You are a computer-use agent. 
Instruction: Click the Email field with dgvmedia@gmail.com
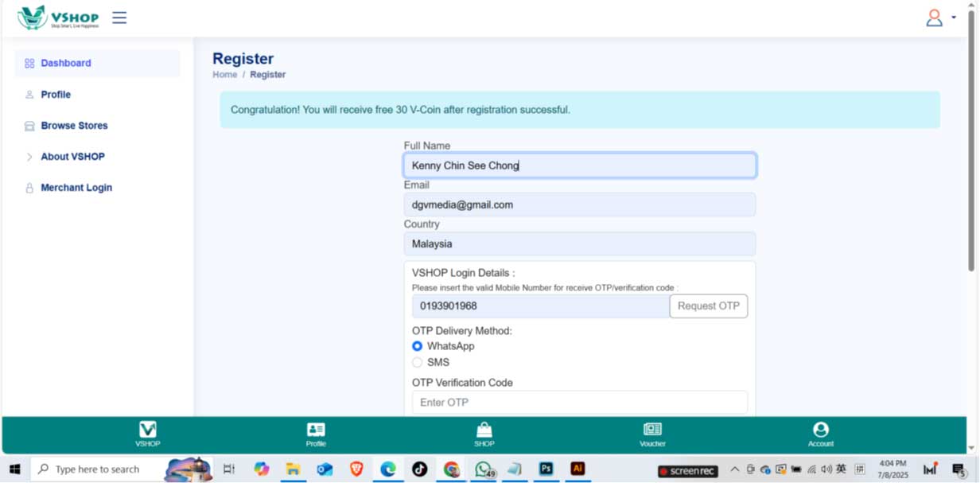click(x=580, y=204)
